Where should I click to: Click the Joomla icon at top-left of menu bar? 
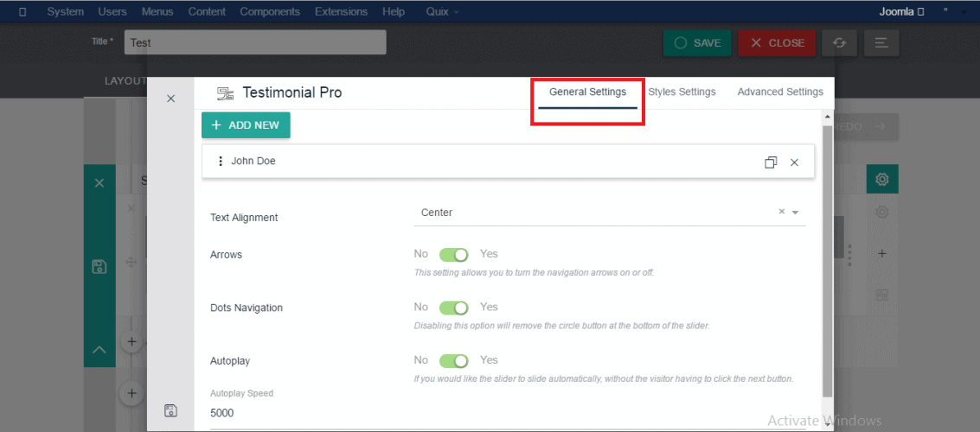point(22,12)
